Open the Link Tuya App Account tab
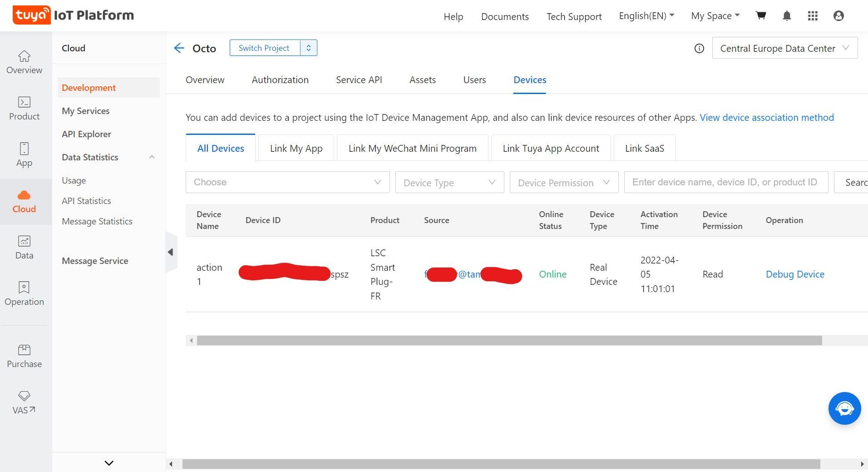This screenshot has height=472, width=868. [x=551, y=148]
